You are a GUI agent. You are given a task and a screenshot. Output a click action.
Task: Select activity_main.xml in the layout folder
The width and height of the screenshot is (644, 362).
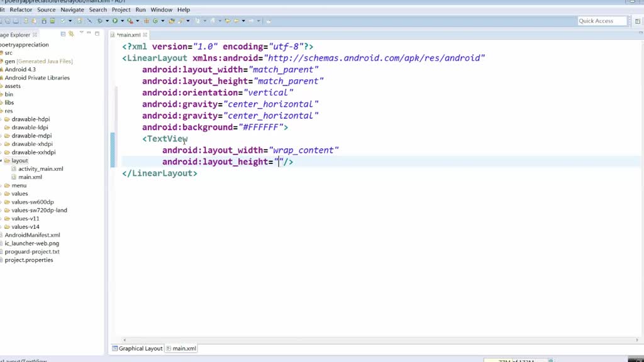[41, 168]
